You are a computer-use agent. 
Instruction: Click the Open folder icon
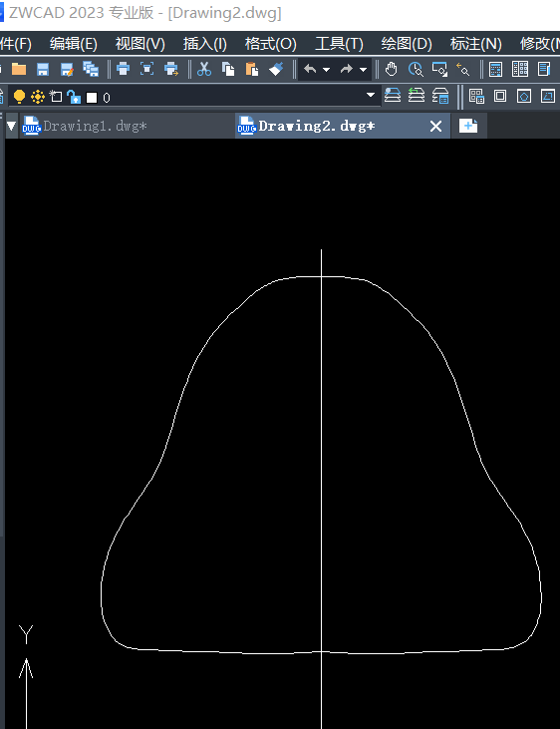(x=19, y=69)
